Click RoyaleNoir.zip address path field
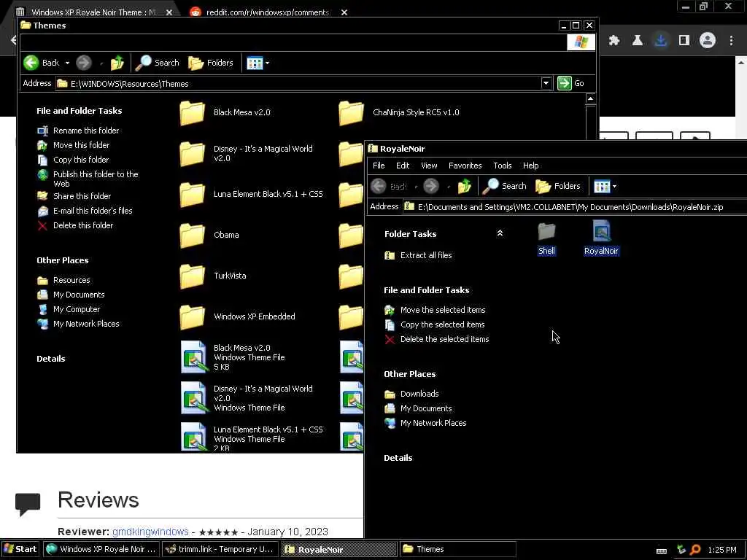Screen dimensions: 747x560 click(x=575, y=207)
